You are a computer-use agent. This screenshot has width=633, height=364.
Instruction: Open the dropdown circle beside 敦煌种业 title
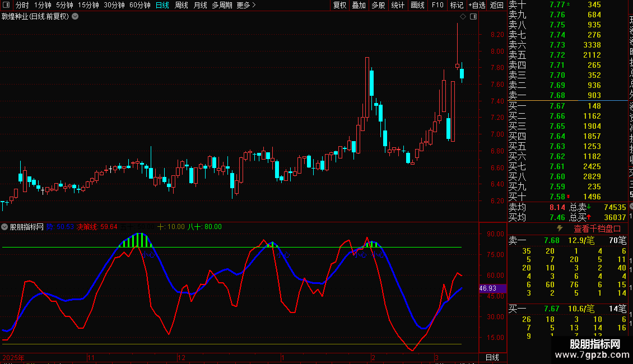click(75, 17)
